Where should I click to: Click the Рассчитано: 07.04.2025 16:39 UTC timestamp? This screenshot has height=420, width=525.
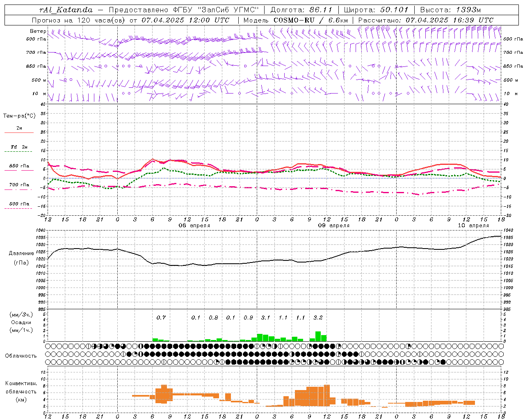426,20
